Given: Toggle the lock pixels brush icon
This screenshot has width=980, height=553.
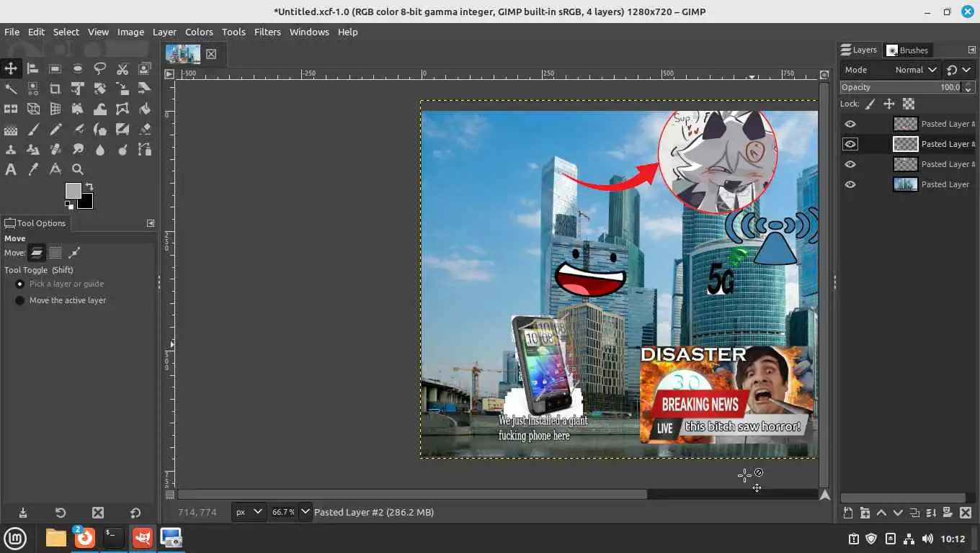Looking at the screenshot, I should [x=870, y=104].
